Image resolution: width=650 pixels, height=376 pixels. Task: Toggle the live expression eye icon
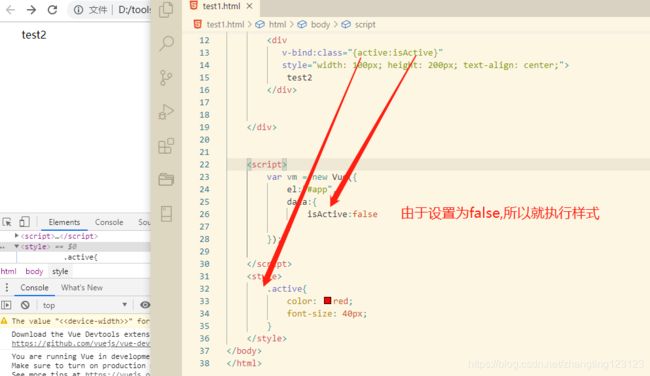[x=145, y=305]
